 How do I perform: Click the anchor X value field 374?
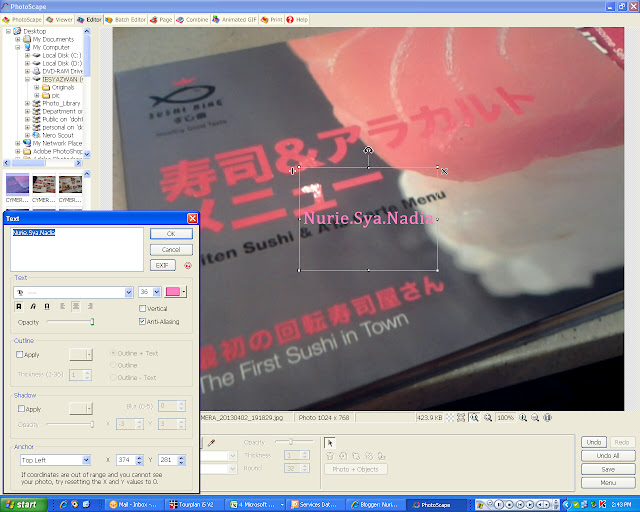126,460
